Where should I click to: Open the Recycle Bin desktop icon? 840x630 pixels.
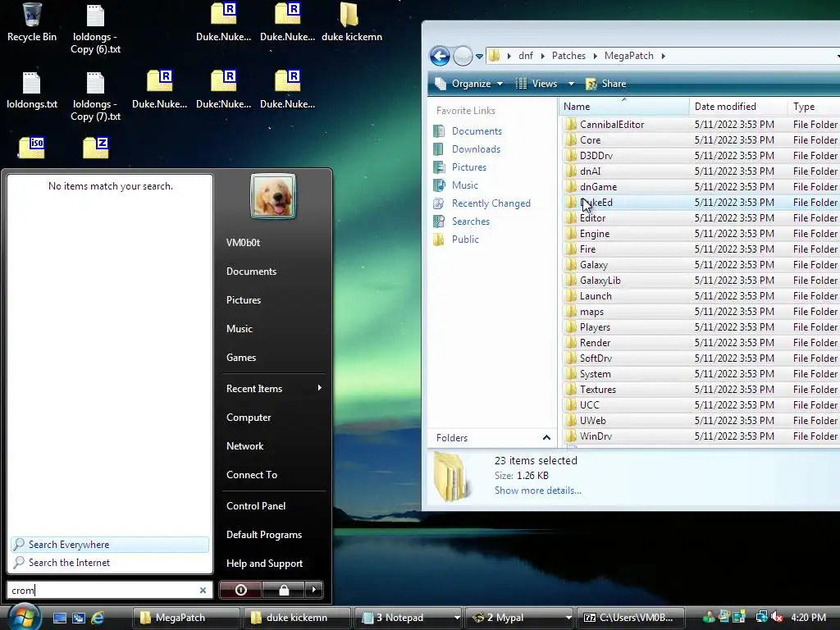pos(32,22)
